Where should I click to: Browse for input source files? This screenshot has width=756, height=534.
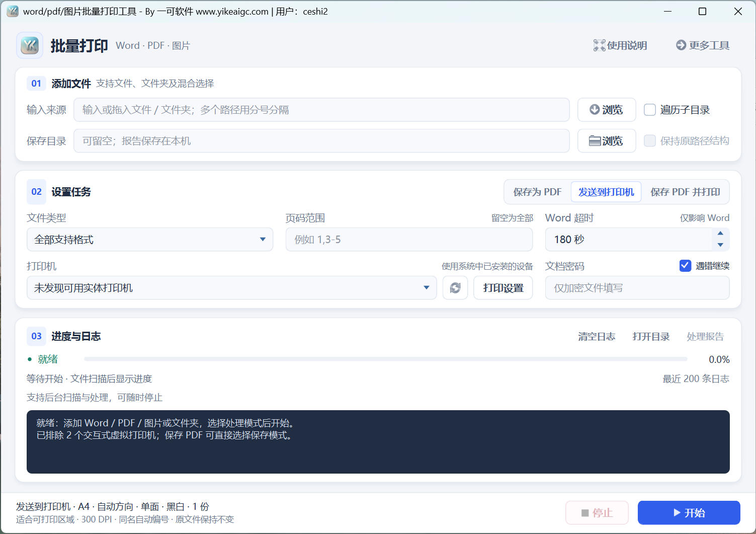tap(607, 110)
